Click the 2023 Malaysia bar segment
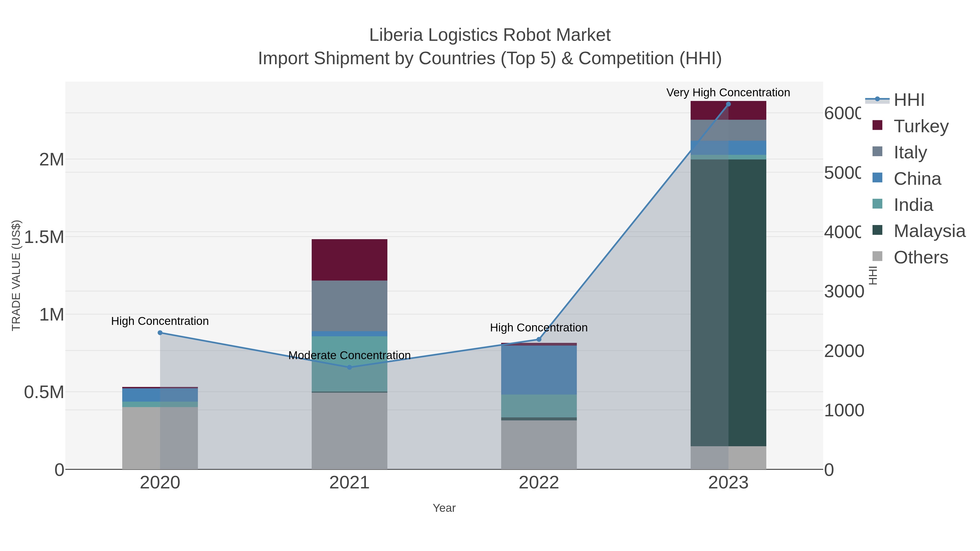This screenshot has width=980, height=551. coord(728,303)
